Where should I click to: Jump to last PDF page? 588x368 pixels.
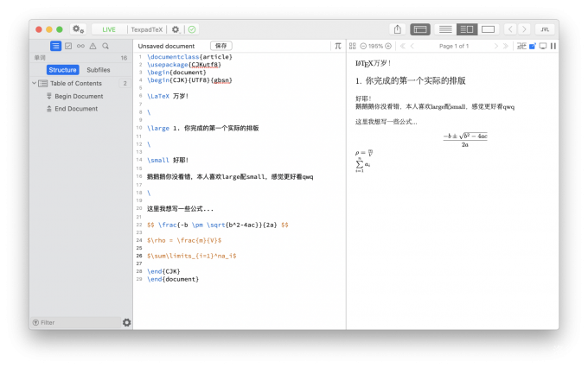point(506,46)
